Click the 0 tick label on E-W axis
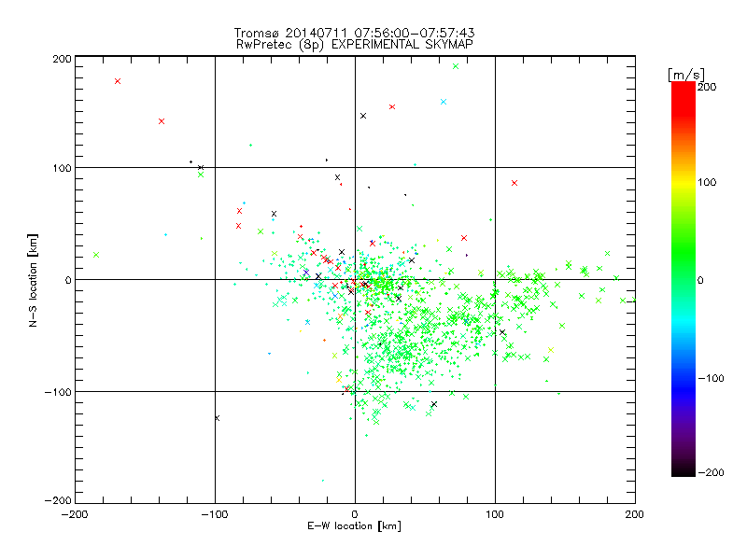This screenshot has height=560, width=747. click(x=355, y=514)
